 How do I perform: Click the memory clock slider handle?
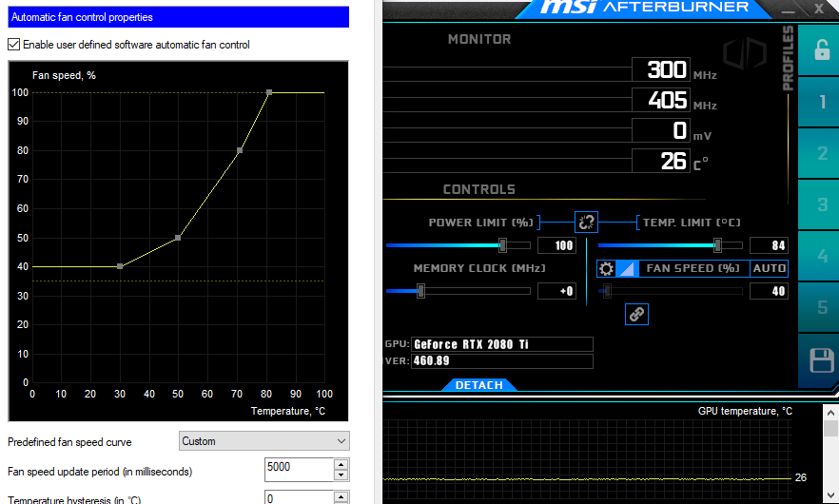click(x=420, y=291)
